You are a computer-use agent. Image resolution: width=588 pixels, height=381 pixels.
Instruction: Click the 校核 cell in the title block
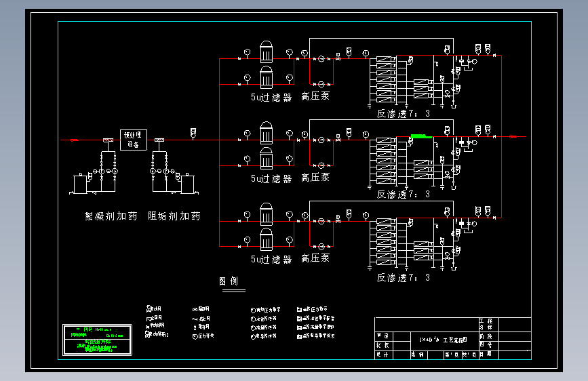coord(383,345)
